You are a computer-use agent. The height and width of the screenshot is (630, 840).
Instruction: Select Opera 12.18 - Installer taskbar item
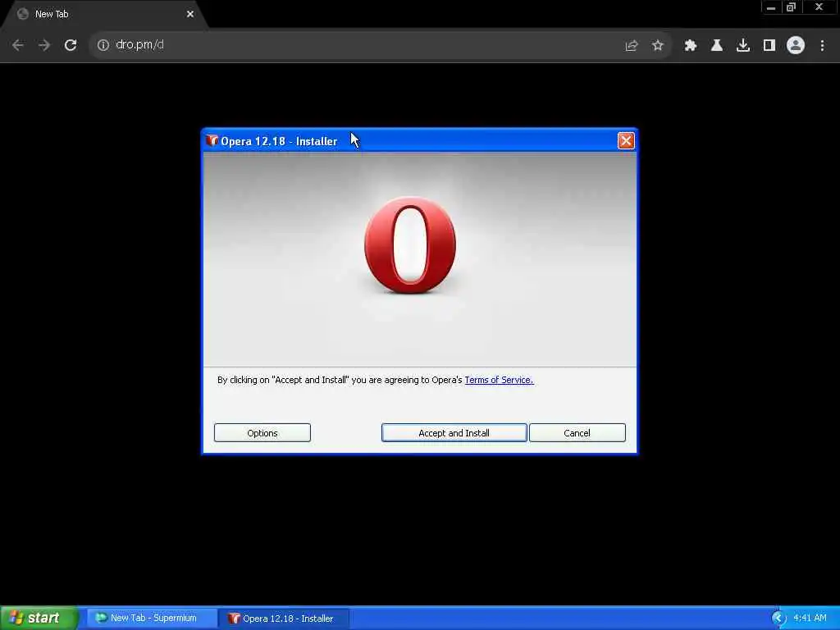tap(284, 619)
